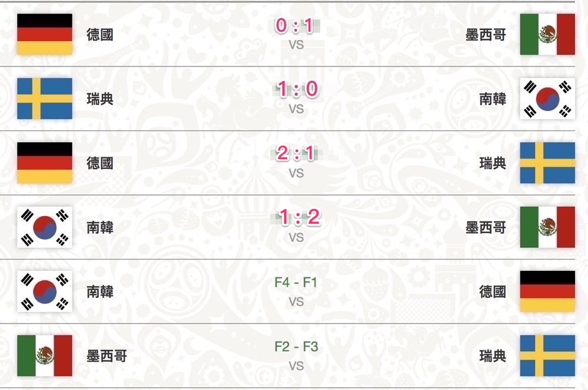Click Germany's flag in the F4 - F1 row
The image size is (588, 390).
[547, 291]
